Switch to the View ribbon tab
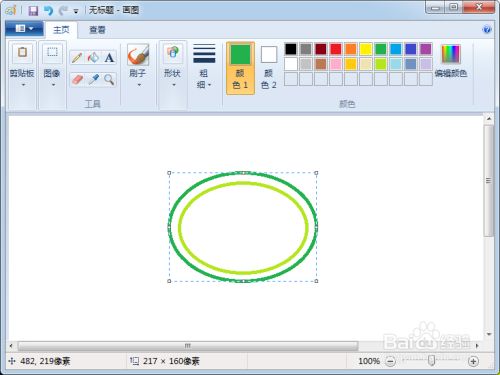Viewport: 500px width, 375px height. pyautogui.click(x=97, y=30)
